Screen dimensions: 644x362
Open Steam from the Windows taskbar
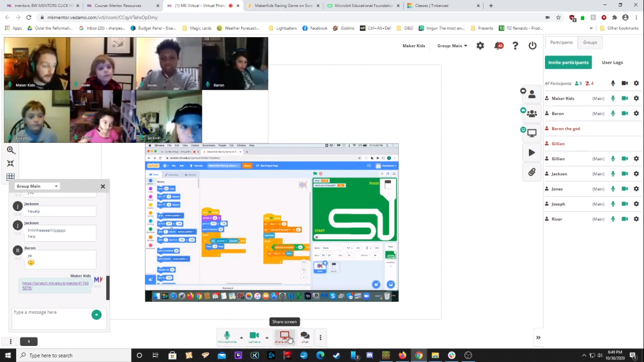[337, 355]
